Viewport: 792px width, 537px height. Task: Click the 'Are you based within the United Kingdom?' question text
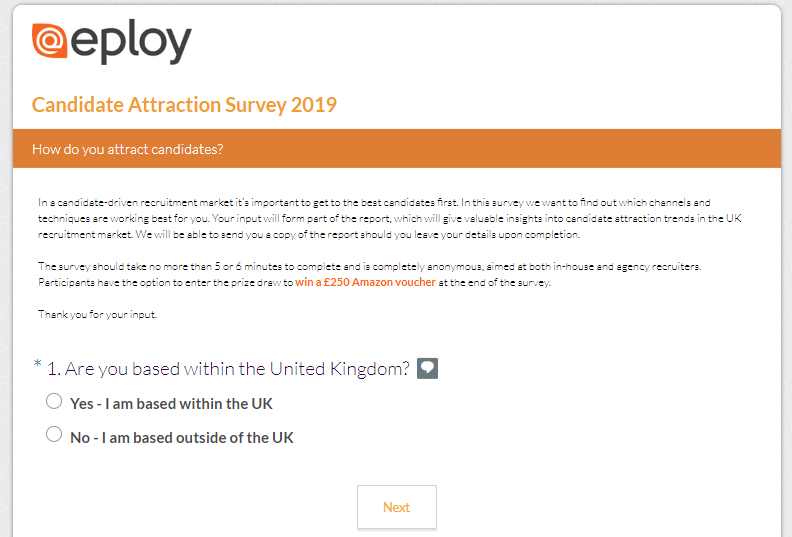coord(237,369)
